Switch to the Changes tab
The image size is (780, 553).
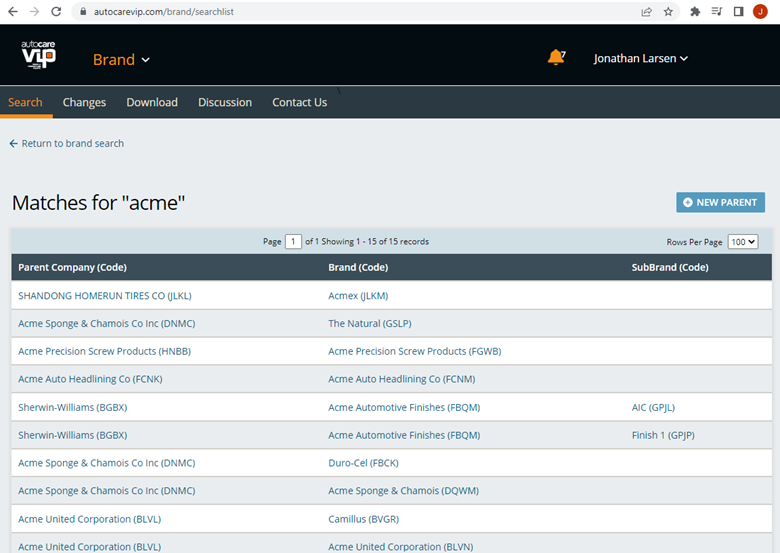pyautogui.click(x=84, y=102)
